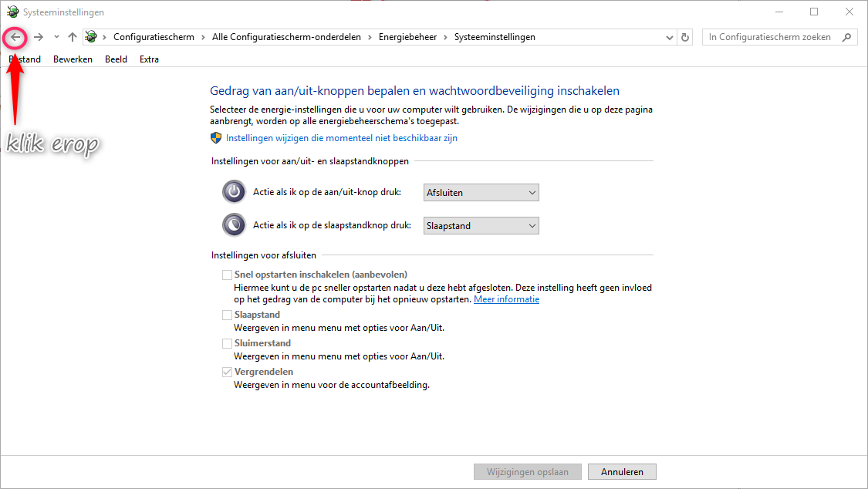Open the Slaapstand sleep button dropdown
This screenshot has width=868, height=489.
[481, 226]
